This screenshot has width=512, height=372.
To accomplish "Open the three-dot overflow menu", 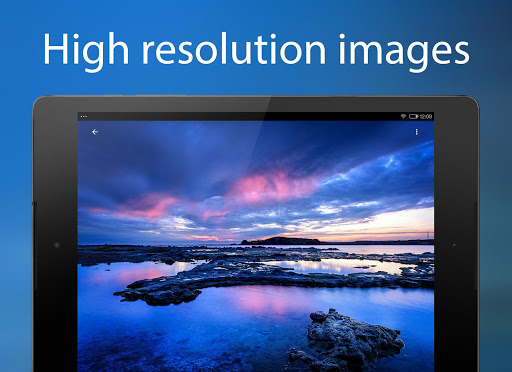I will (x=416, y=132).
